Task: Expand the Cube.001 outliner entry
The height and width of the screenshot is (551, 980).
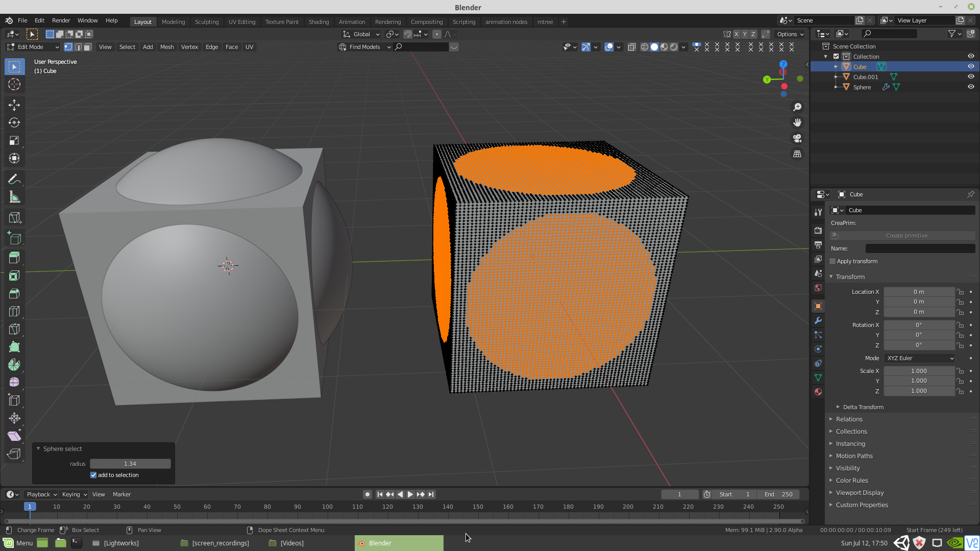Action: 836,77
